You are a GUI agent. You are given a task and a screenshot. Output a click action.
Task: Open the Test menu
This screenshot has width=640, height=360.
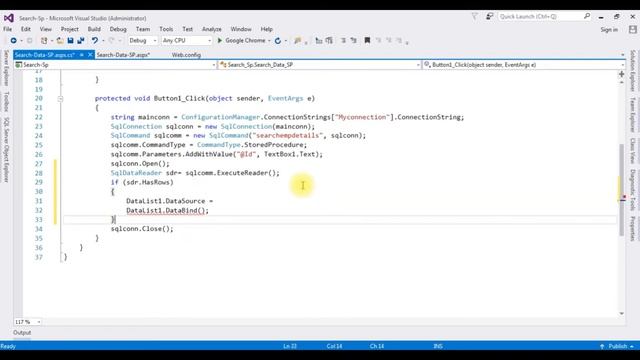187,29
